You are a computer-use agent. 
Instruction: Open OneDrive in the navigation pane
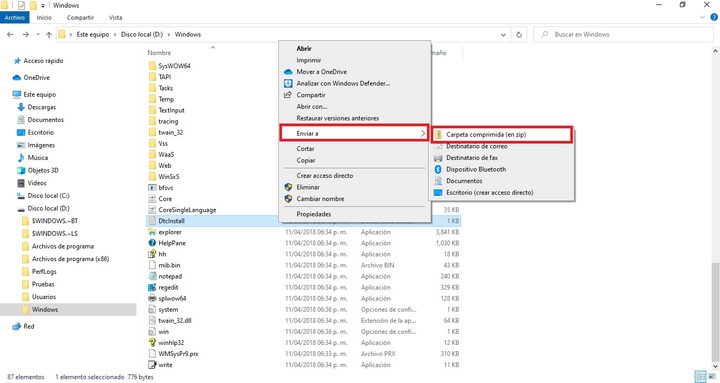point(36,78)
